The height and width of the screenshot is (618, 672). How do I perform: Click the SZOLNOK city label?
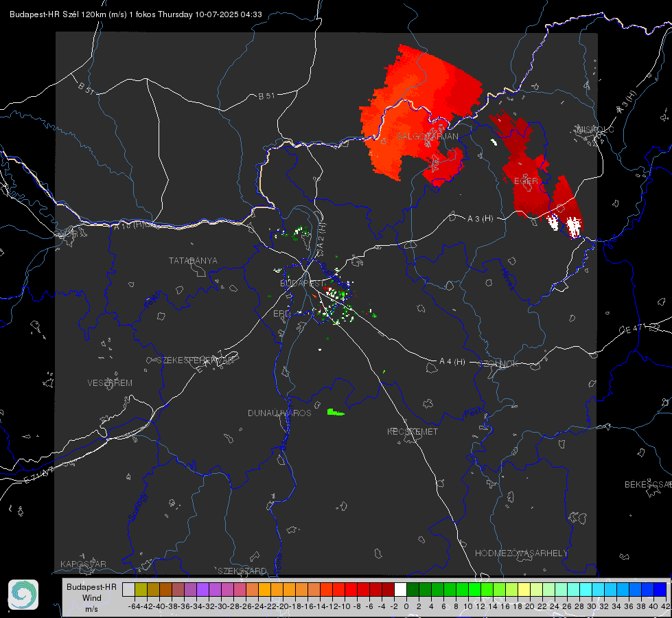pyautogui.click(x=498, y=363)
